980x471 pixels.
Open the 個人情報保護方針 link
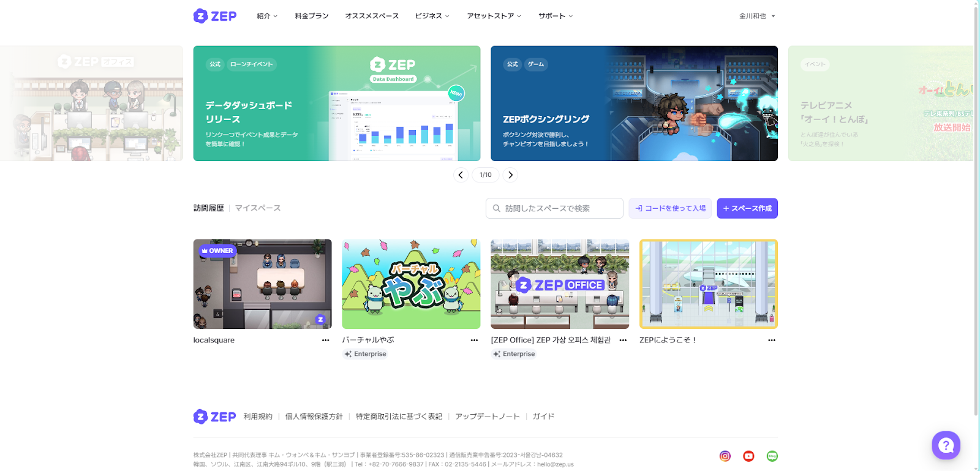(314, 416)
